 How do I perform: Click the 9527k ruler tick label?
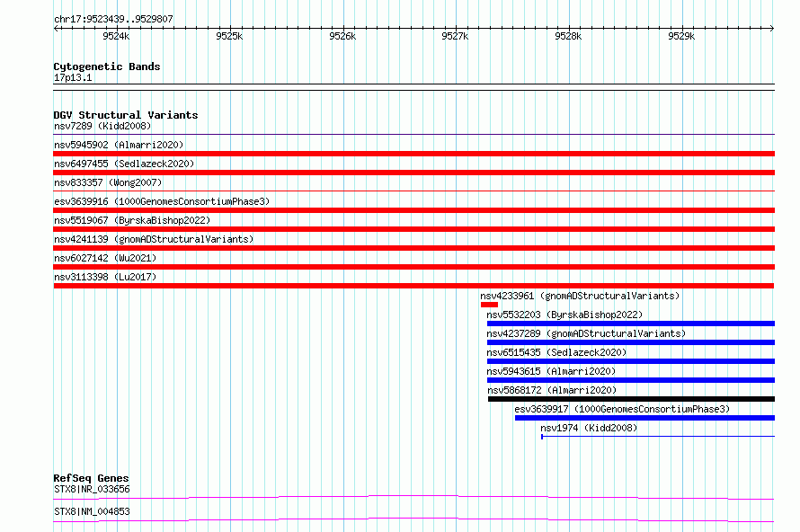[x=455, y=36]
